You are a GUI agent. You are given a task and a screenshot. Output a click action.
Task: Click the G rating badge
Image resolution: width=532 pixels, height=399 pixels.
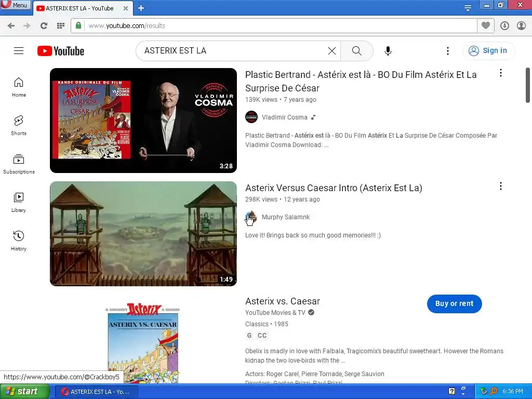(249, 336)
